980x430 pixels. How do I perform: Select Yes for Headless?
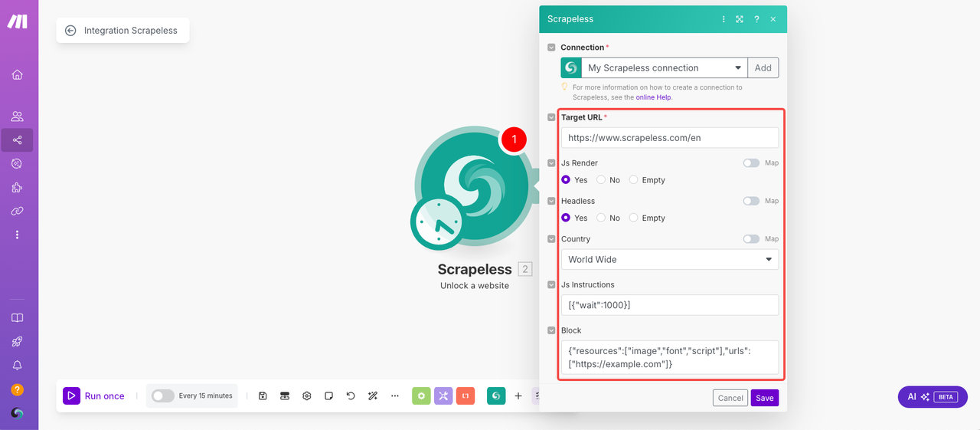tap(566, 218)
